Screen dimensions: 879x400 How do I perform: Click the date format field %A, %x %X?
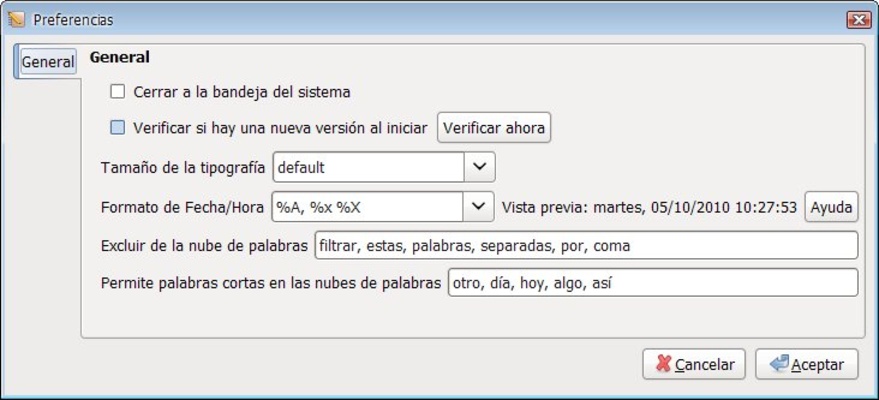[x=367, y=206]
